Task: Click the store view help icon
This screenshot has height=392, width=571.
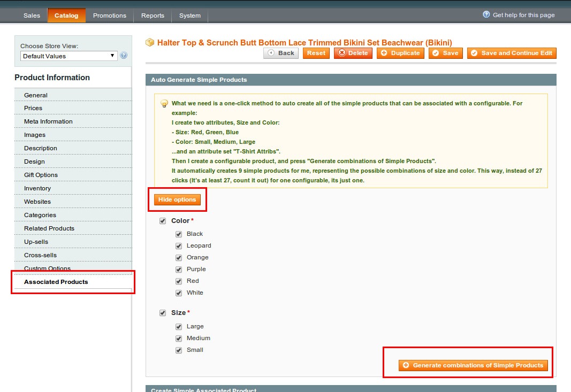Action: pyautogui.click(x=124, y=55)
